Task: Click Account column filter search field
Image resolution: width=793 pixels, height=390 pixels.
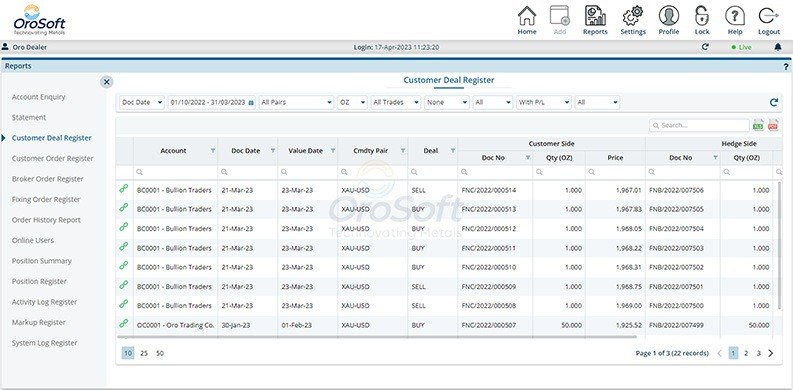Action: tap(175, 172)
